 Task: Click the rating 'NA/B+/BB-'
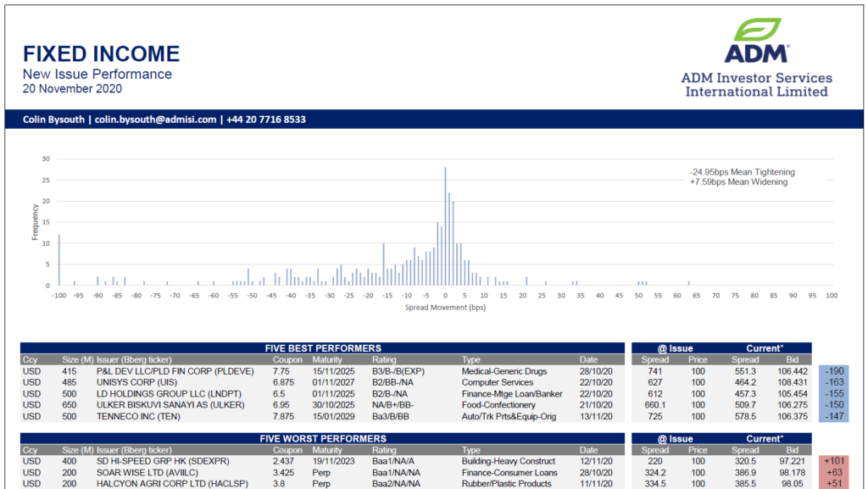[x=393, y=405]
